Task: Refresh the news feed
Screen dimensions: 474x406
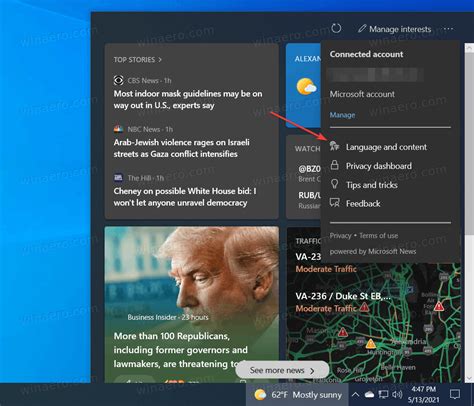Action: tap(336, 29)
